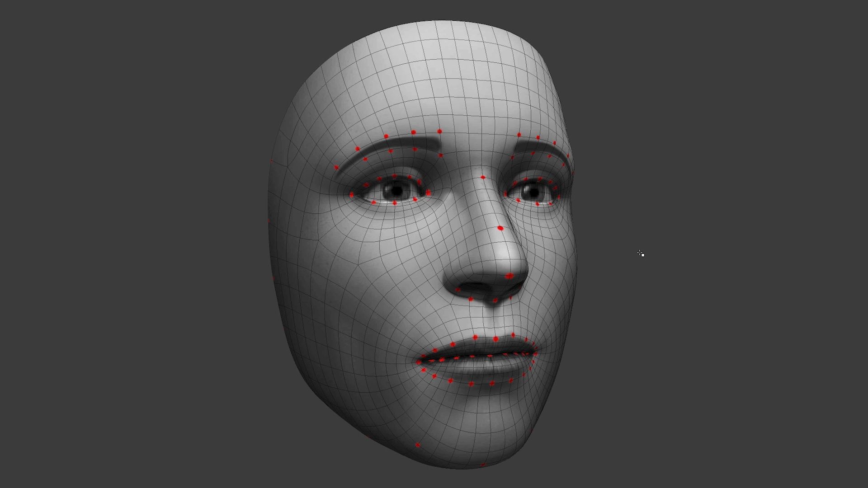Select the outermost tail marker of the left-side eyebrow
Screen dimensions: 868x488
pyautogui.click(x=336, y=168)
